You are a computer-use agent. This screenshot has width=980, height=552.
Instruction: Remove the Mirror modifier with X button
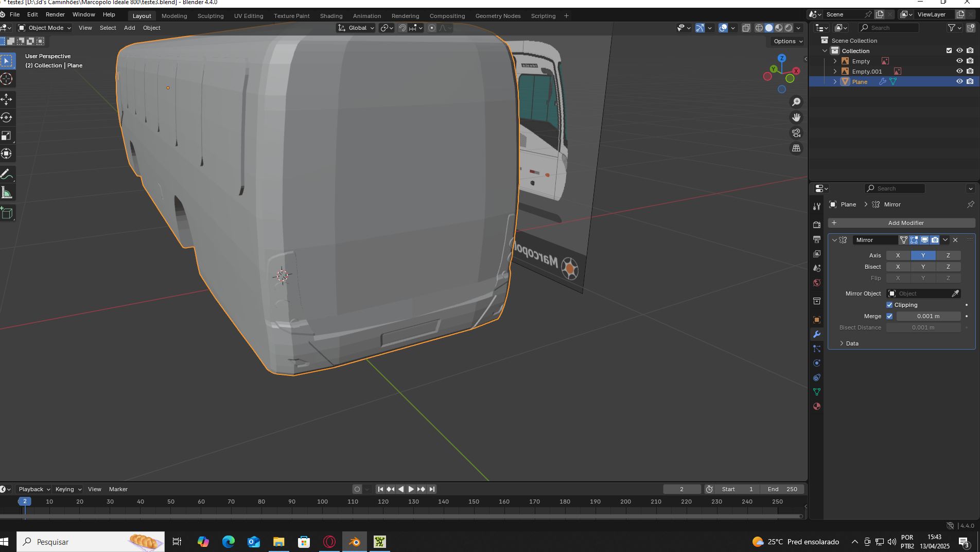click(x=955, y=240)
